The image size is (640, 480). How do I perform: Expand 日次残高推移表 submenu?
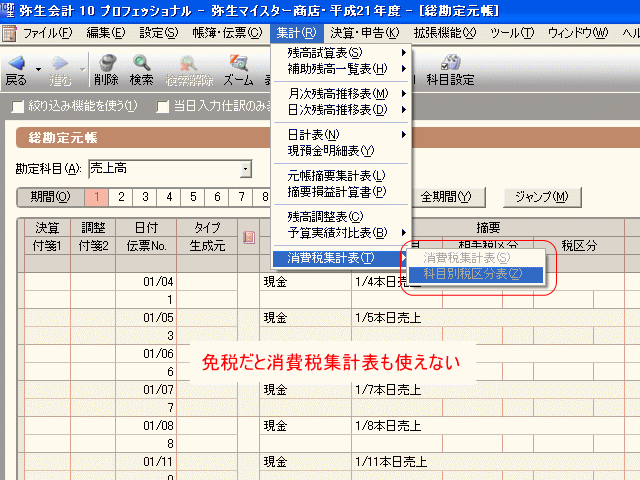[x=404, y=109]
